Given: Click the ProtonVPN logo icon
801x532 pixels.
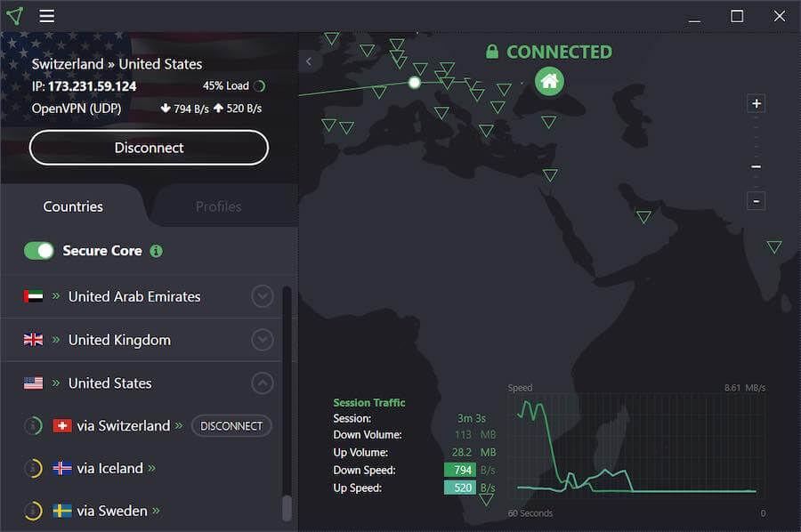Looking at the screenshot, I should pyautogui.click(x=15, y=16).
